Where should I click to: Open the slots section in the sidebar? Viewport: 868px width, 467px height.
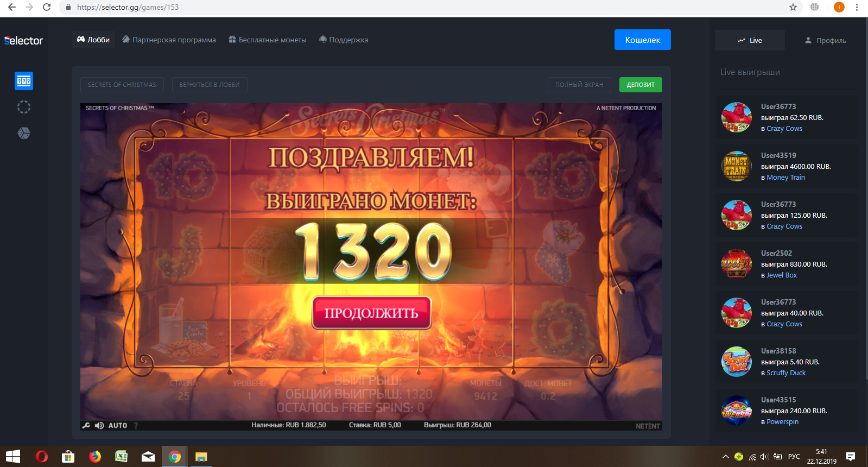(x=24, y=81)
